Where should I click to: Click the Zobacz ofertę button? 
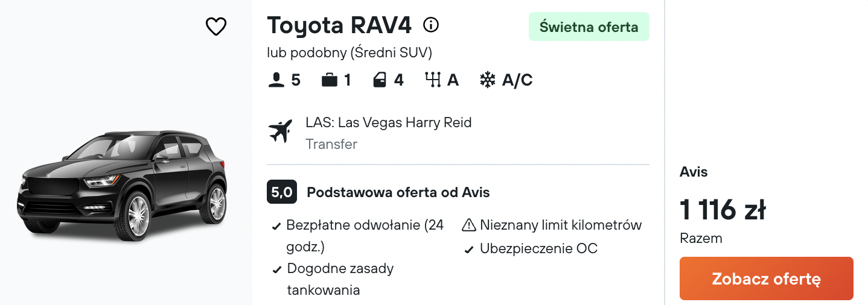tap(767, 278)
